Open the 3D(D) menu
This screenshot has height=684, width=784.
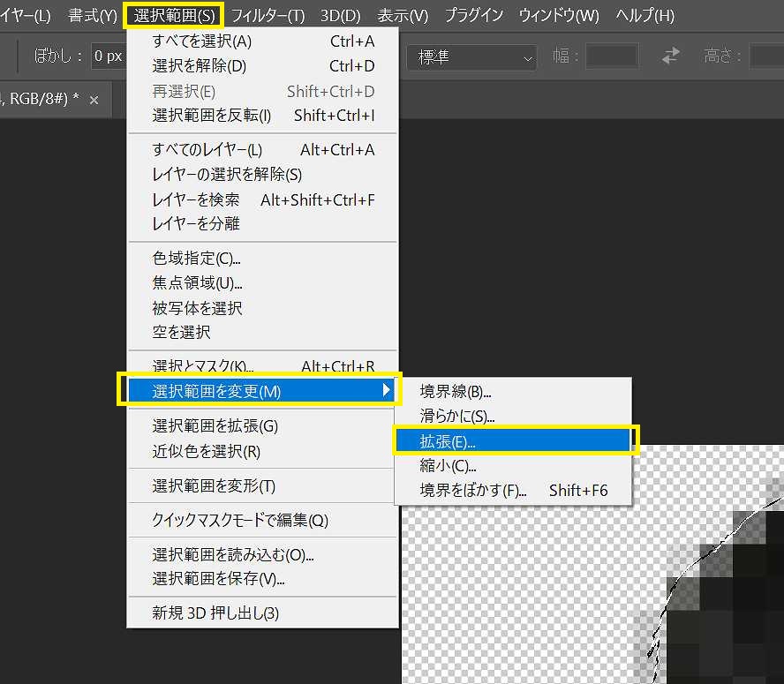coord(340,16)
